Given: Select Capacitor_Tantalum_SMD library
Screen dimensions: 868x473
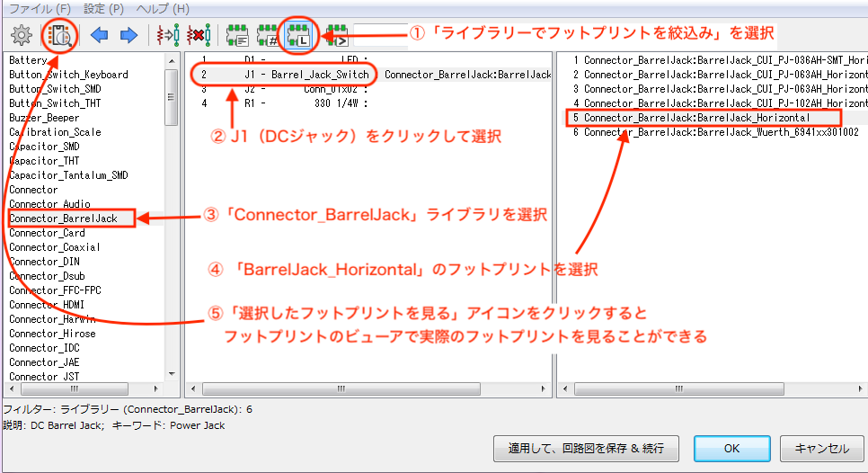Looking at the screenshot, I should coord(68,175).
